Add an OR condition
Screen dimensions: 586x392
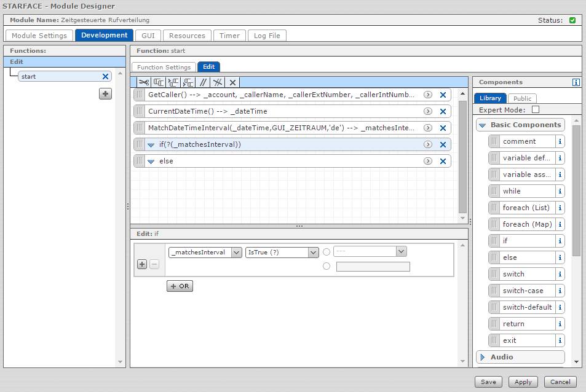click(x=180, y=286)
